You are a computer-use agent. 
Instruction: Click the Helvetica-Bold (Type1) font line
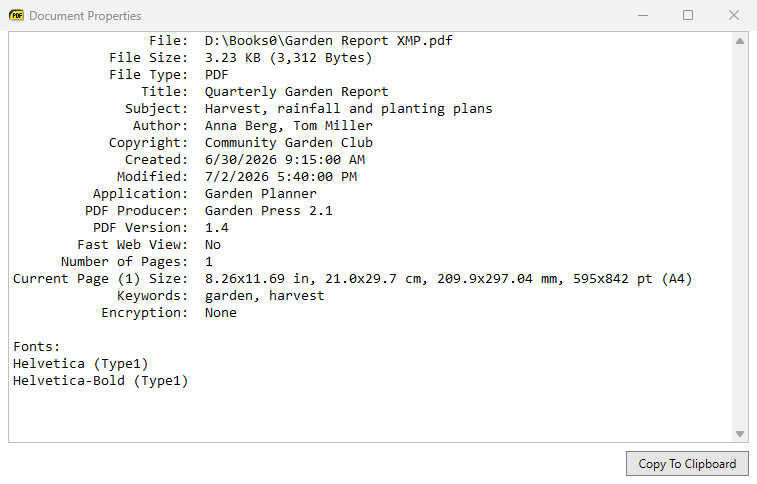coord(100,381)
